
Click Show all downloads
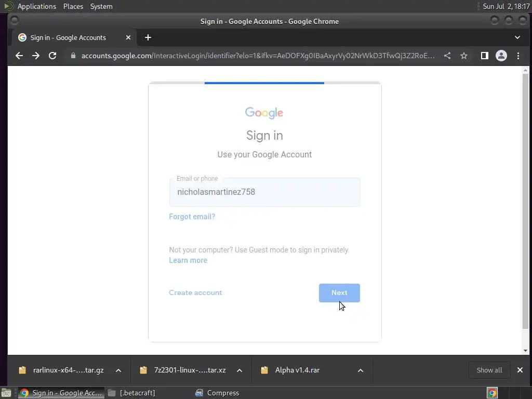pyautogui.click(x=489, y=370)
